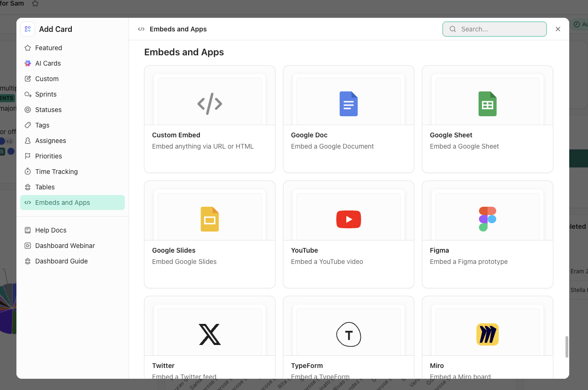Pick the green Google Sheet icon
This screenshot has width=588, height=390.
488,104
